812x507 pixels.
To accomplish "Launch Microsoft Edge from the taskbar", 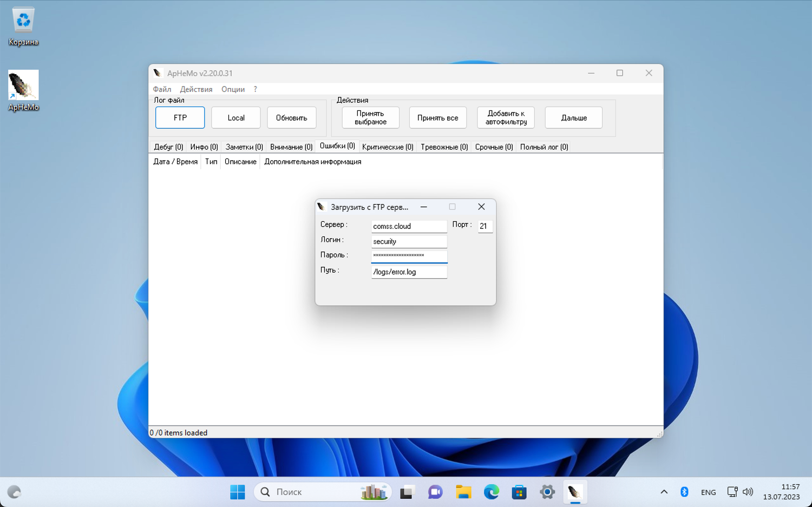I will click(x=492, y=492).
